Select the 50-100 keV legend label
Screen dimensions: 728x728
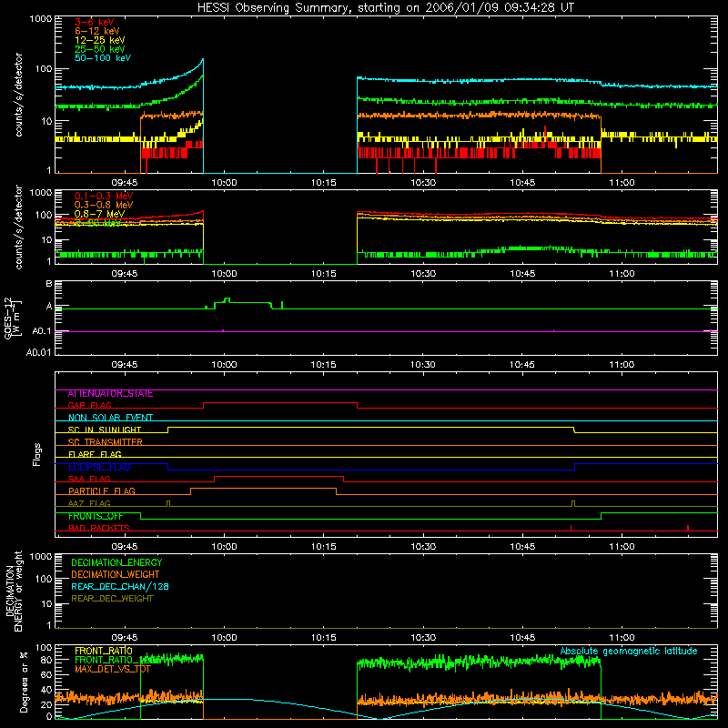point(103,58)
